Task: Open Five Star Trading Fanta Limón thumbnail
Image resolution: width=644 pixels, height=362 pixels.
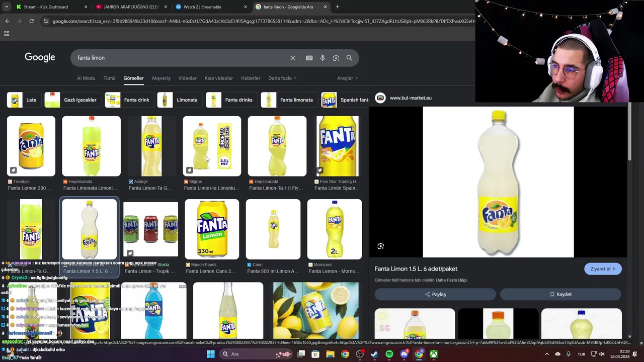Action: (x=338, y=146)
